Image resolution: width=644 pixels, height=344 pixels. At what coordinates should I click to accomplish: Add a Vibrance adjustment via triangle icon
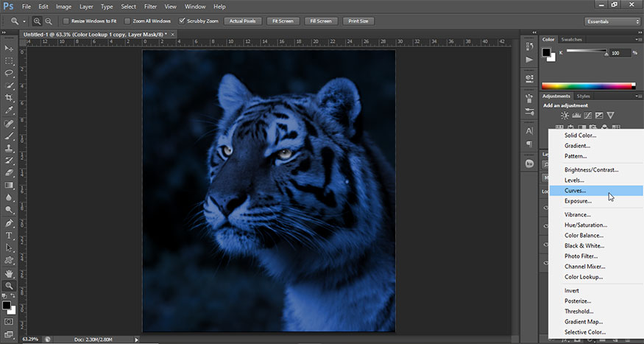click(x=610, y=116)
